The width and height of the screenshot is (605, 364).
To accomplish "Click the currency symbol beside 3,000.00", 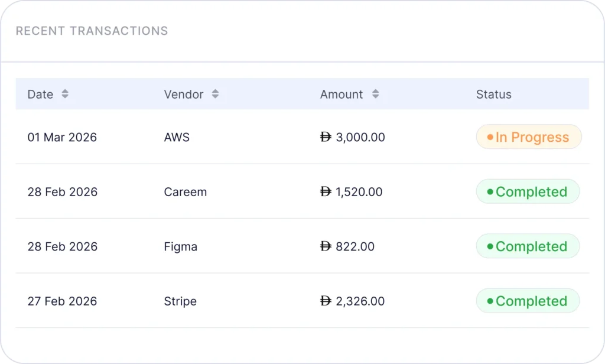I will [326, 137].
